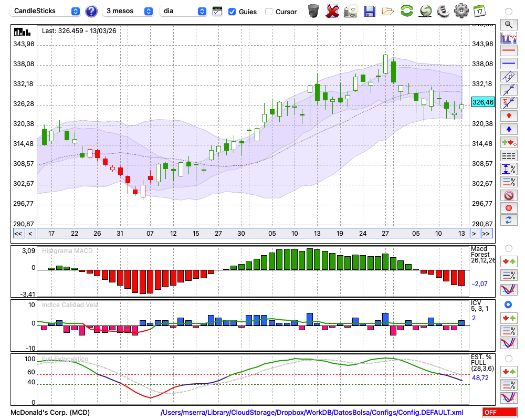Click the Config.DEFAULT.xml file path link
525x420 pixels.
click(312, 412)
